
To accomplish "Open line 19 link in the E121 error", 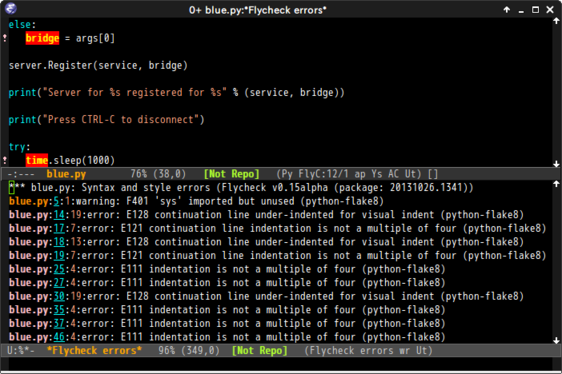I will pos(59,256).
